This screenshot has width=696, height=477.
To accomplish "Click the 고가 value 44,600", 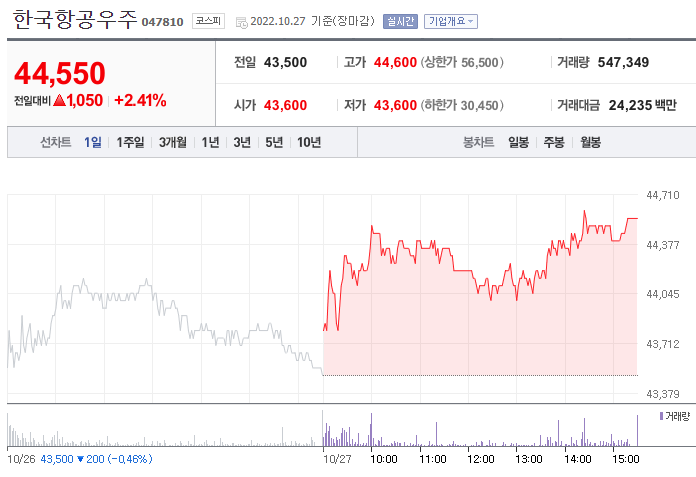I will [395, 63].
